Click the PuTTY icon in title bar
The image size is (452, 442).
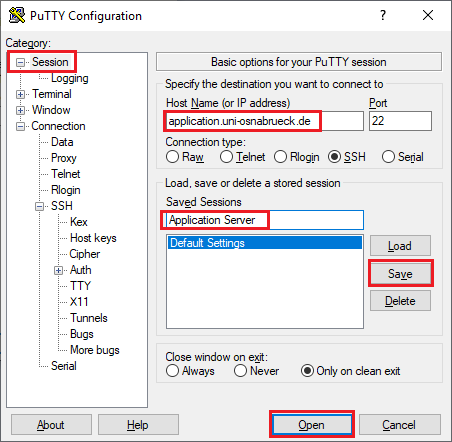pos(17,15)
